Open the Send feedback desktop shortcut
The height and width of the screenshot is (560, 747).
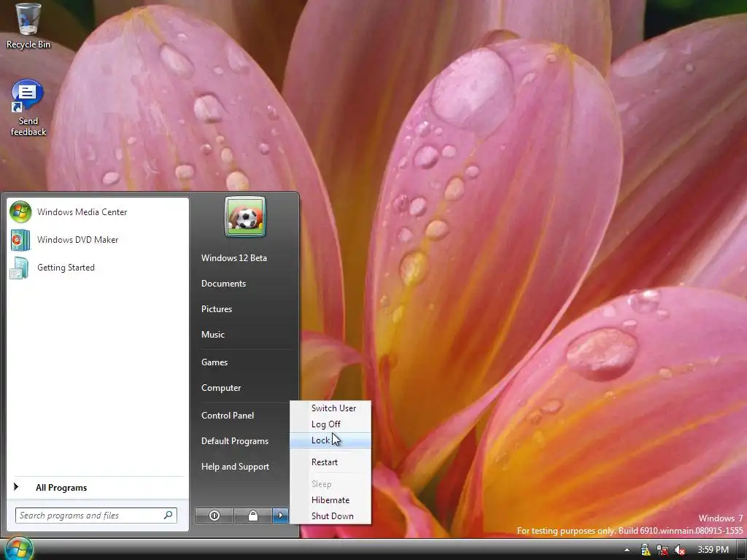(x=28, y=108)
